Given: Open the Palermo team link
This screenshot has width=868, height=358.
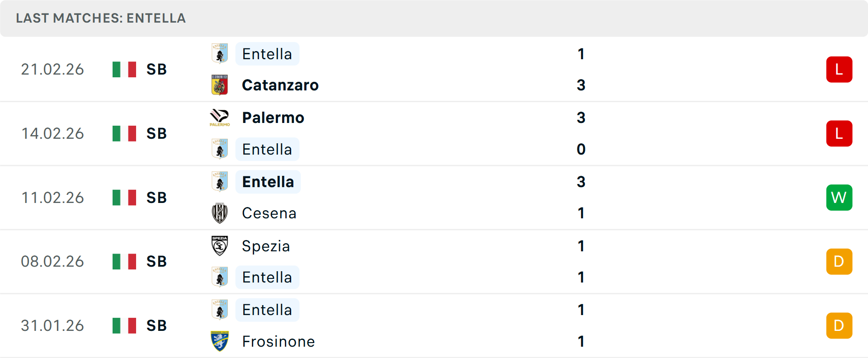Looking at the screenshot, I should coord(273,118).
